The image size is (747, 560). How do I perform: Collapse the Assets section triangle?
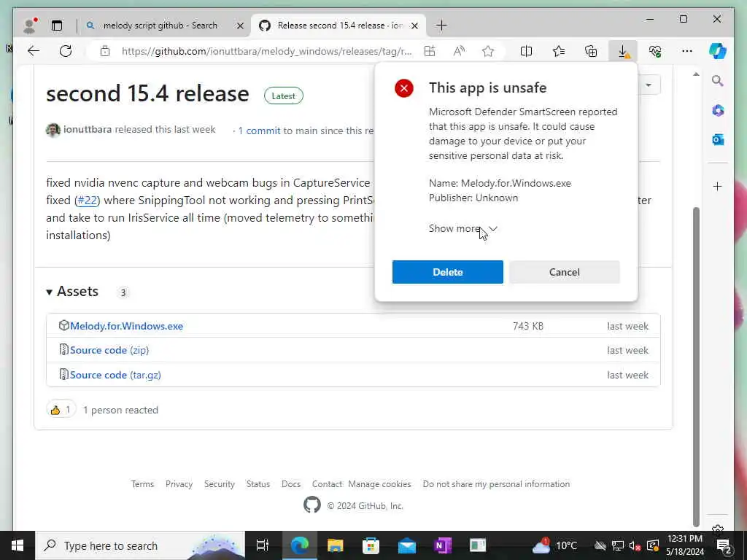point(49,292)
